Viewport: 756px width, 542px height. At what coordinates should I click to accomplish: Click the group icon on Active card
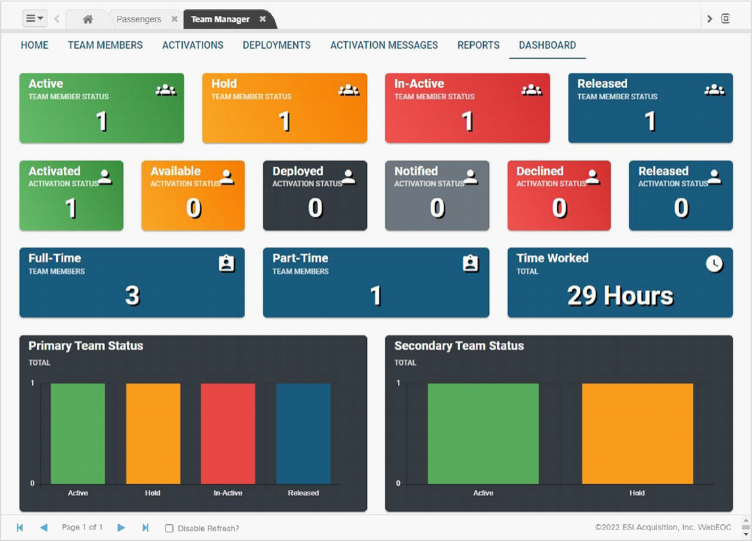click(166, 90)
